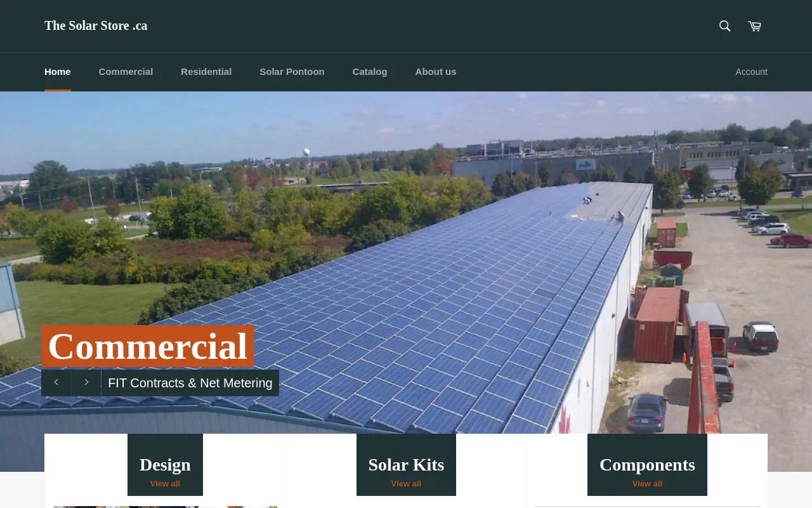Open the shopping cart icon

click(754, 26)
